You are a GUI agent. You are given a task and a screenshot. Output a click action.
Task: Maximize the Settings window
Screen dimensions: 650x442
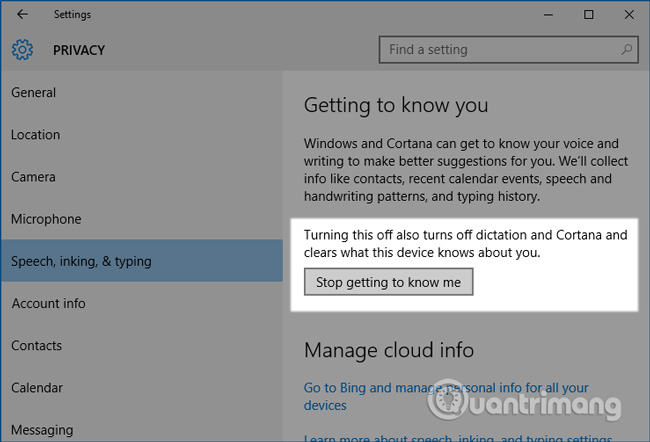point(589,15)
